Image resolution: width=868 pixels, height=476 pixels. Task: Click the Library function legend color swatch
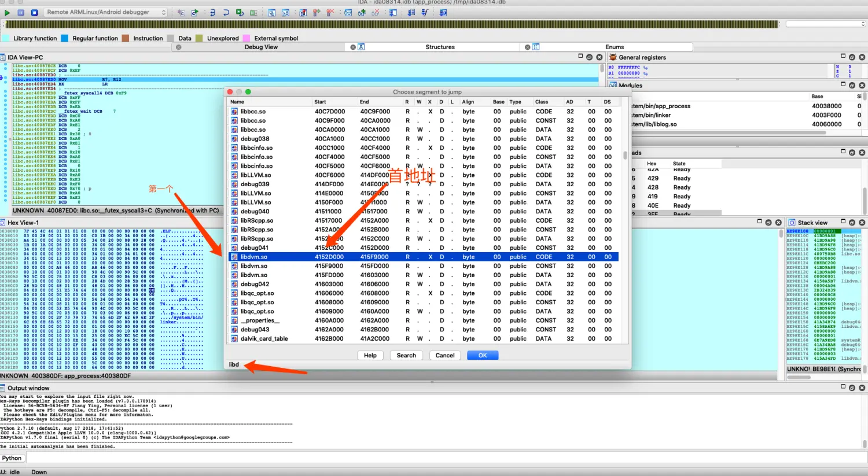tap(6, 38)
